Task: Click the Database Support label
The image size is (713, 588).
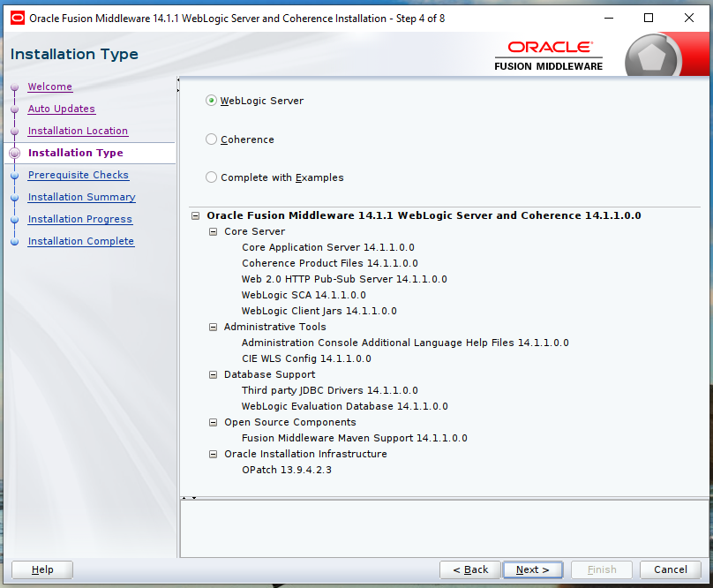Action: pyautogui.click(x=270, y=374)
